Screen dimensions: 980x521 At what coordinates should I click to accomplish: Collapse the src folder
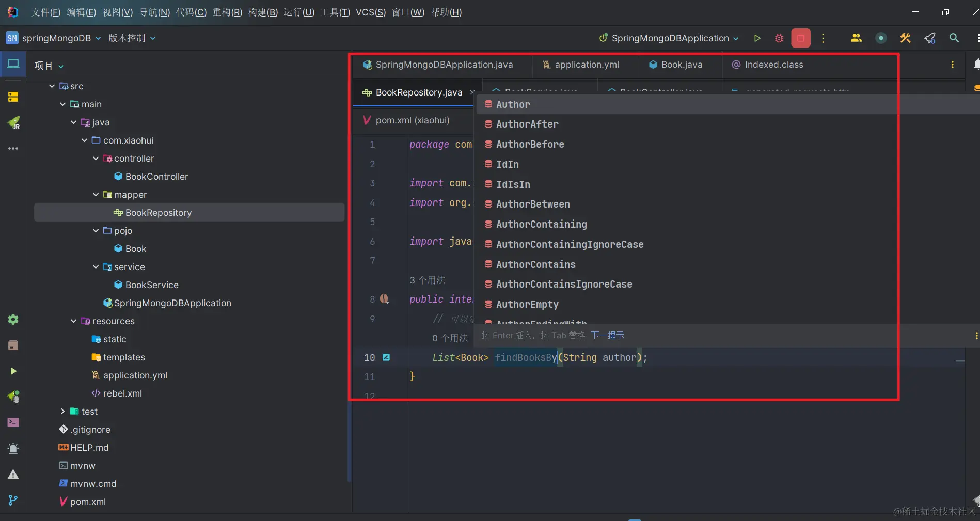pyautogui.click(x=52, y=86)
